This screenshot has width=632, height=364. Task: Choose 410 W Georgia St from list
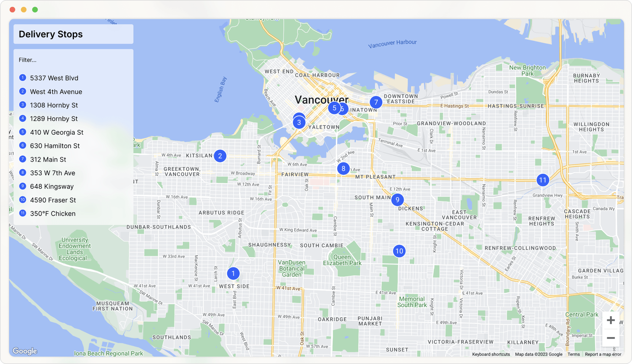(57, 132)
